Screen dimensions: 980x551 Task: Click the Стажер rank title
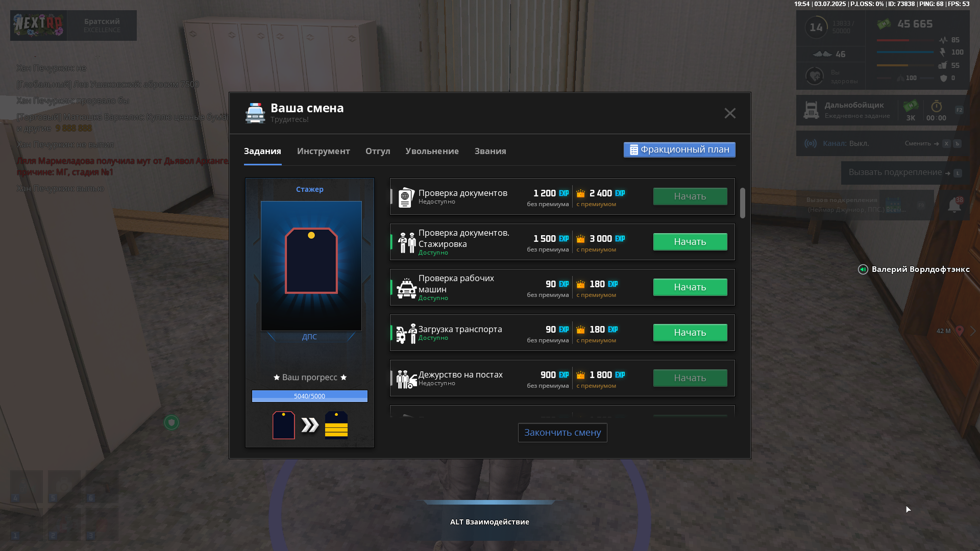(x=310, y=189)
